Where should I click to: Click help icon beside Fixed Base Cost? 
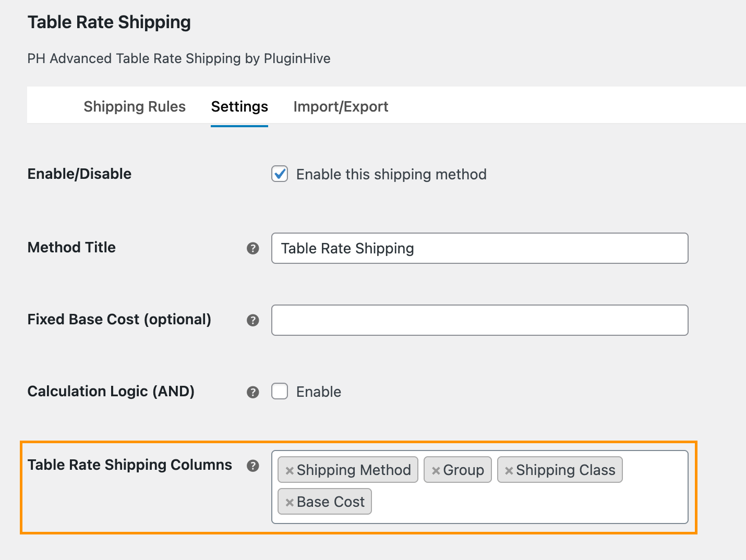pos(253,320)
